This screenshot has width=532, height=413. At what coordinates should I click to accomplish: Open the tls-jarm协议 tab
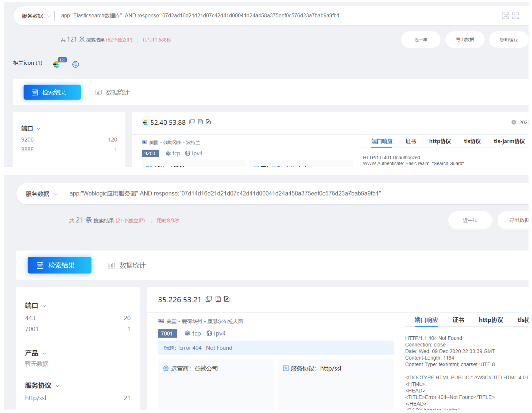[509, 141]
